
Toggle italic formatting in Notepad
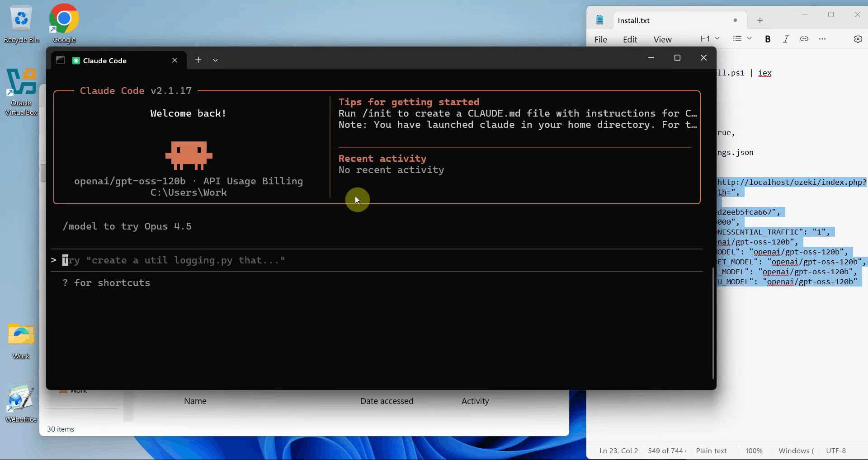(x=786, y=39)
